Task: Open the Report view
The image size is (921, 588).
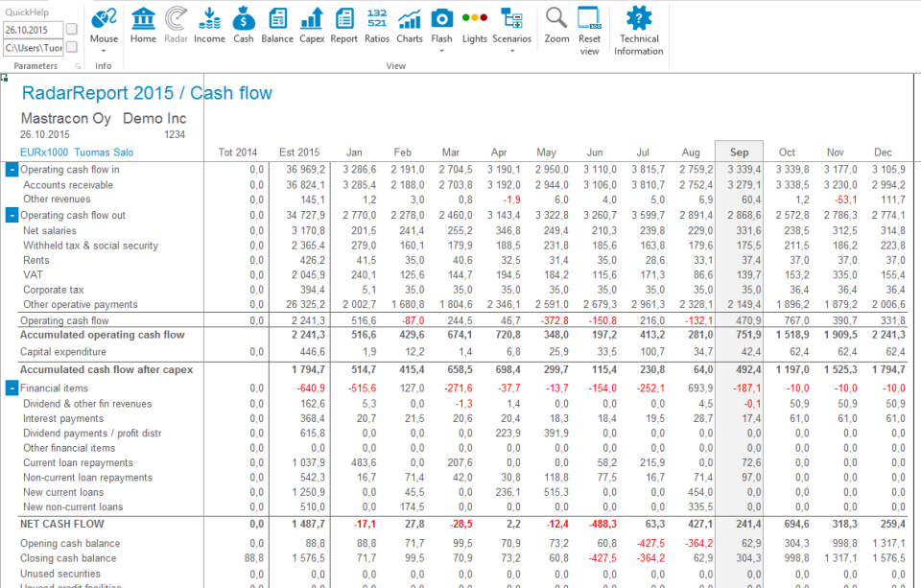Action: point(343,26)
